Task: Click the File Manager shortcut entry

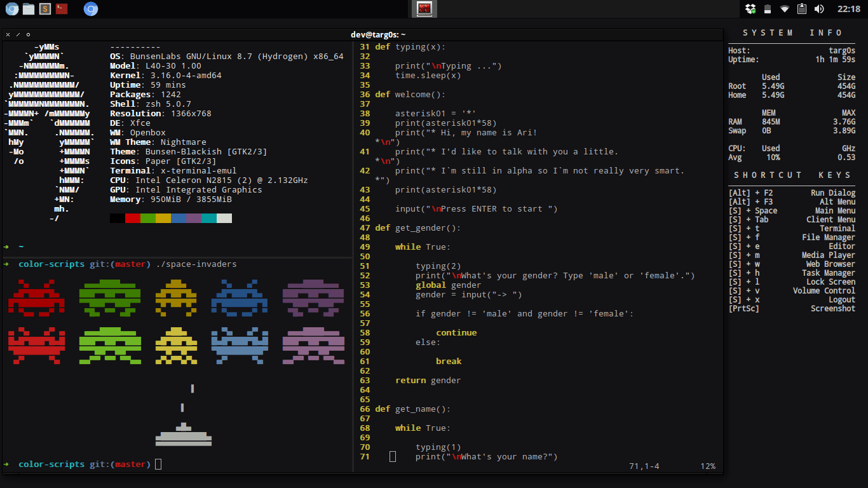Action: tap(792, 238)
